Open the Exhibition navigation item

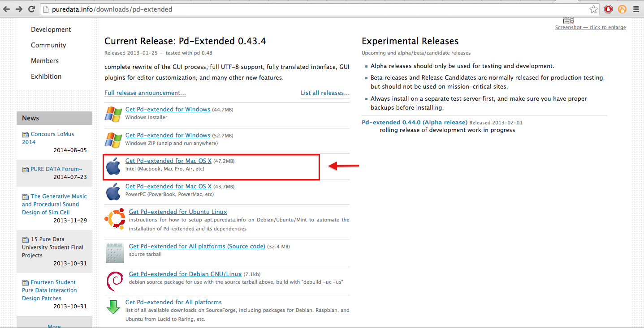tap(46, 77)
